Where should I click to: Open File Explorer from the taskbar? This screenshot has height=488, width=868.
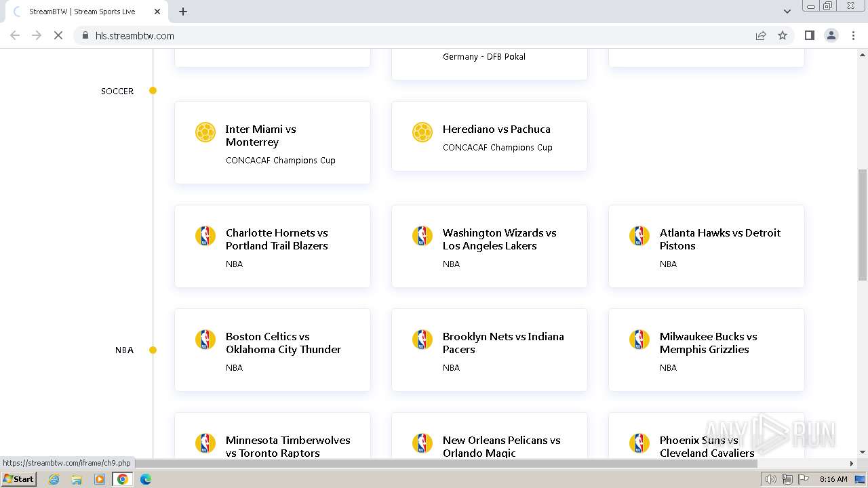[77, 479]
